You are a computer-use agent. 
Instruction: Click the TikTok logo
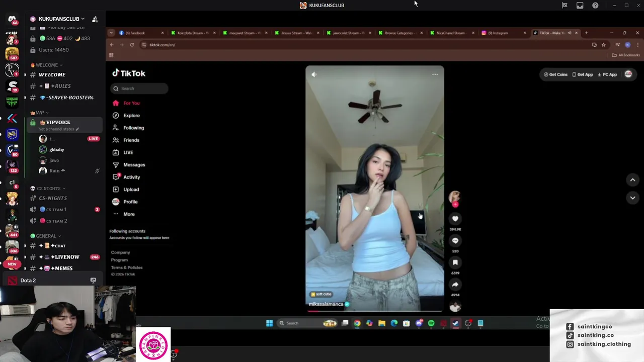pos(129,73)
